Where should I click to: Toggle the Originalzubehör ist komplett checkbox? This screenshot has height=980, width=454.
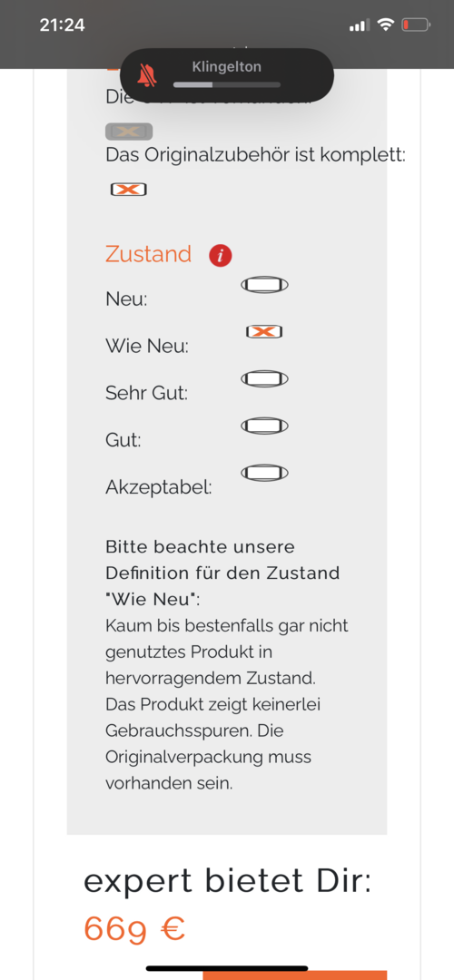coord(128,190)
